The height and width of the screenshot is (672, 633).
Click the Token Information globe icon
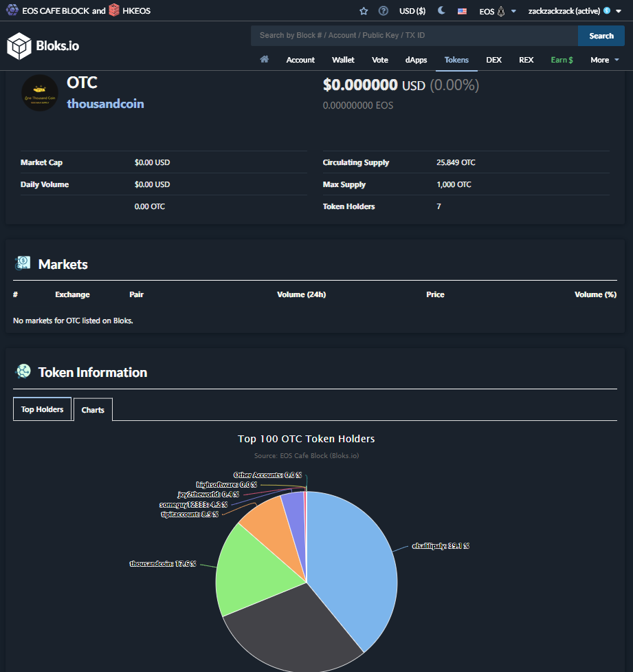point(23,371)
